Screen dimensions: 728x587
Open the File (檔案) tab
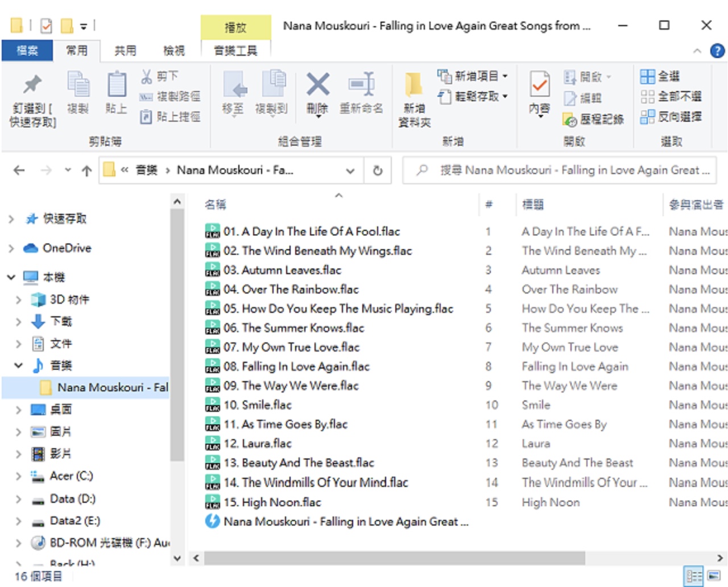pos(27,51)
